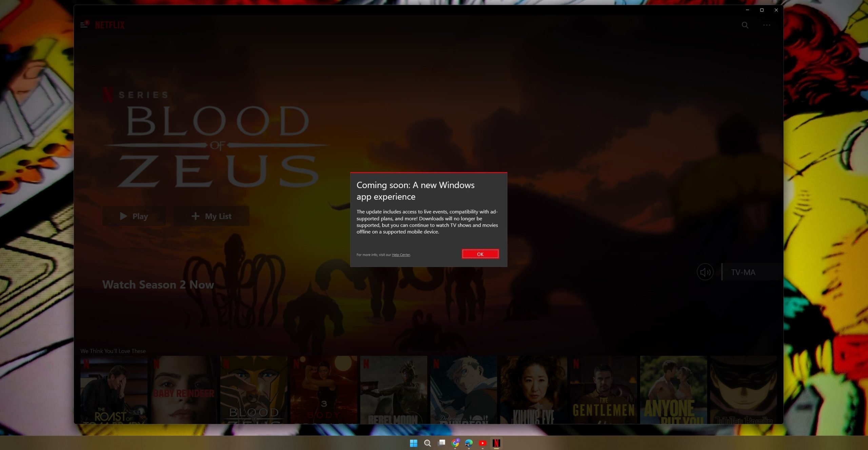Open the Delicious in Dungeon thumbnail
The height and width of the screenshot is (450, 868).
tap(463, 390)
